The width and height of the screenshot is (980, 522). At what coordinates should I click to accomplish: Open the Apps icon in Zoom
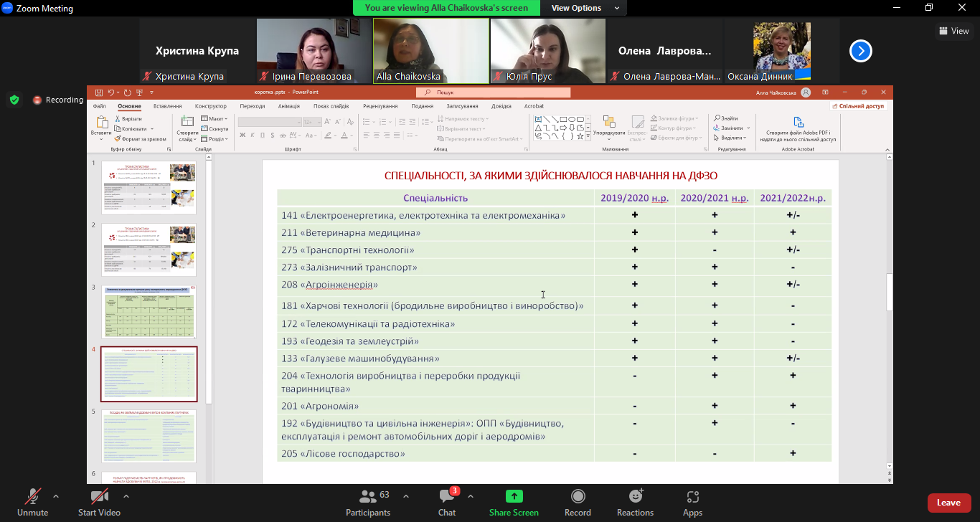coord(692,496)
